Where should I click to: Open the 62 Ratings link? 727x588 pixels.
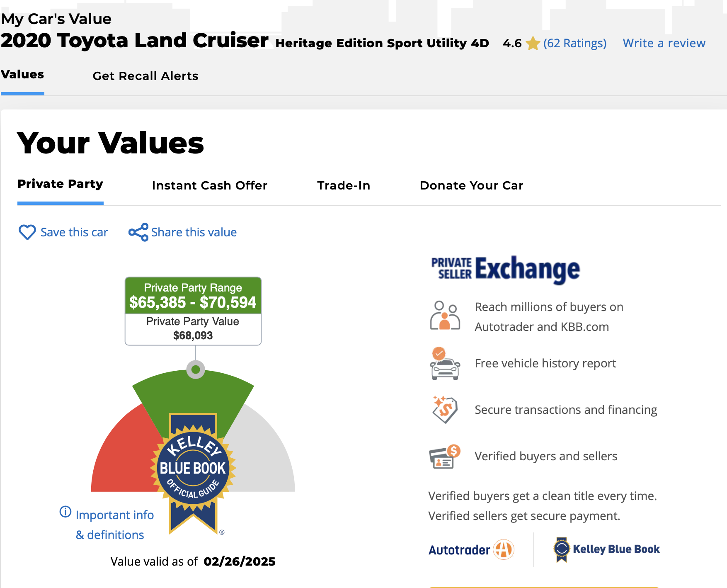[575, 43]
